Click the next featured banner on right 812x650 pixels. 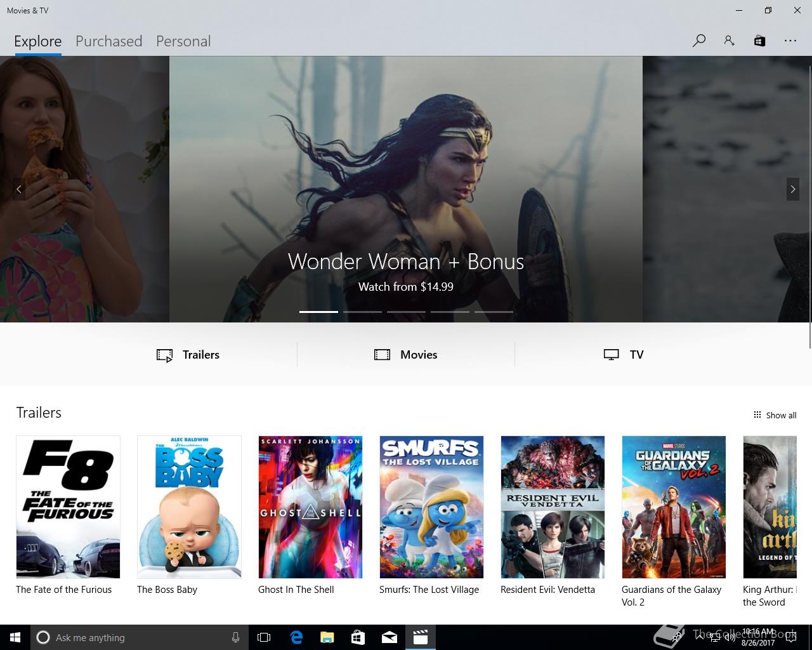pos(727,189)
